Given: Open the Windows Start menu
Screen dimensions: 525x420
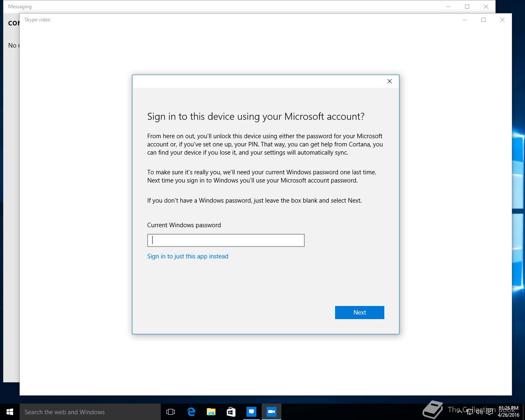Looking at the screenshot, I should 10,412.
